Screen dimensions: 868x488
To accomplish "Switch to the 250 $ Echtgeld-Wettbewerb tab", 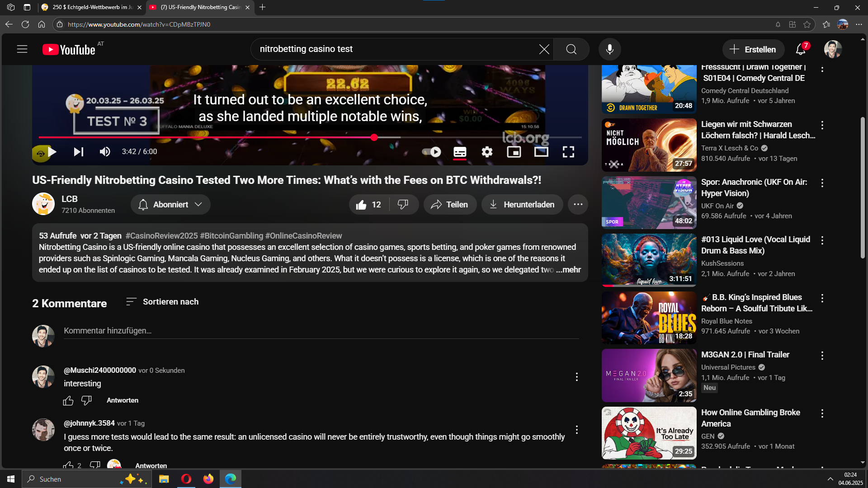I will [91, 7].
